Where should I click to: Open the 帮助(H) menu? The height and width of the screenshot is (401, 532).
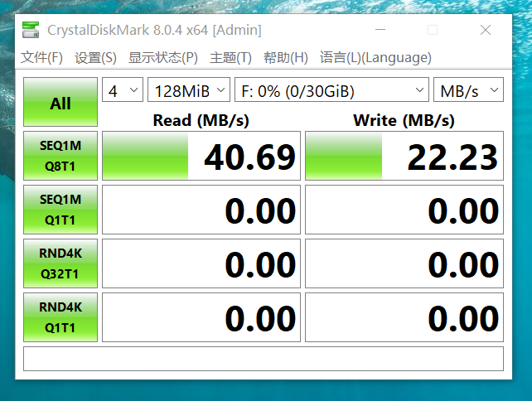pos(285,57)
